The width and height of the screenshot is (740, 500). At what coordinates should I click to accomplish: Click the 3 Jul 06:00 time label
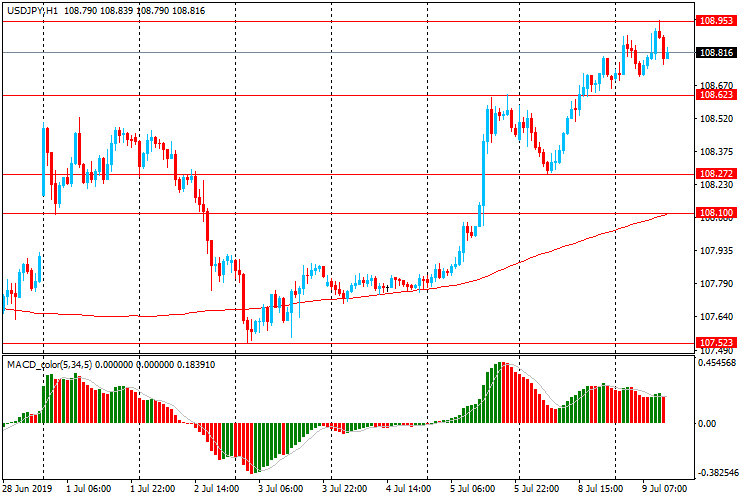[x=280, y=488]
